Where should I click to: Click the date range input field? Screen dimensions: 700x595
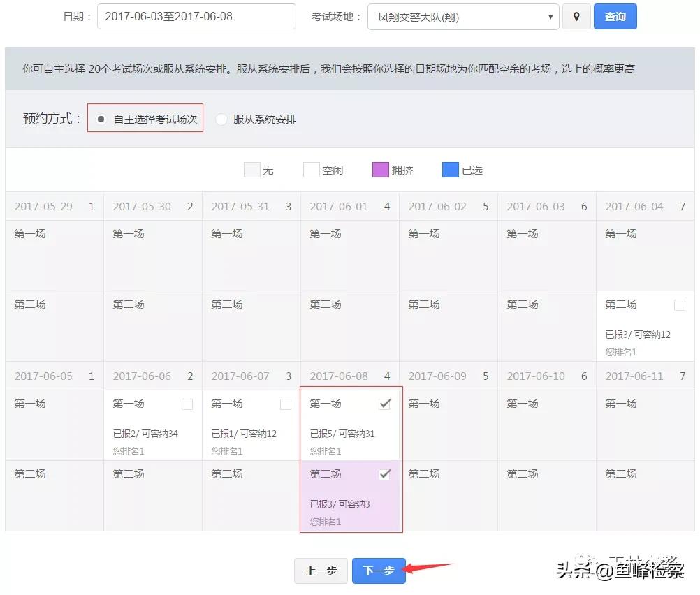pyautogui.click(x=196, y=16)
